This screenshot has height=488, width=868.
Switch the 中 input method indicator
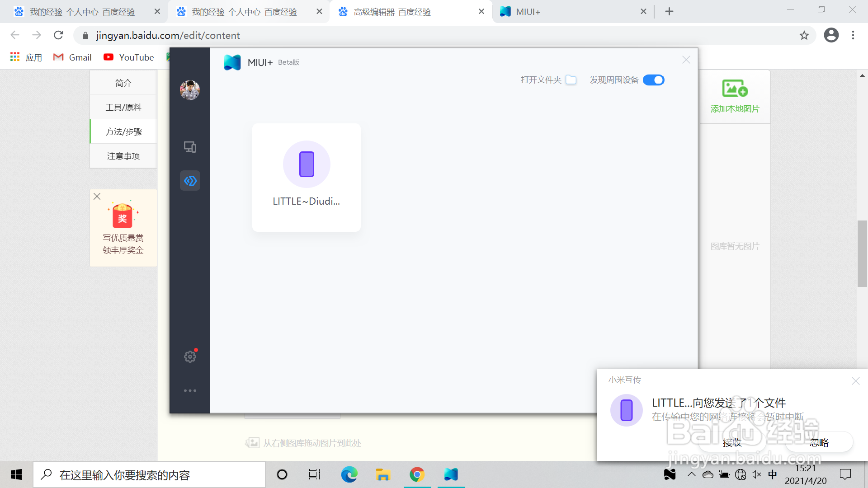tap(773, 474)
